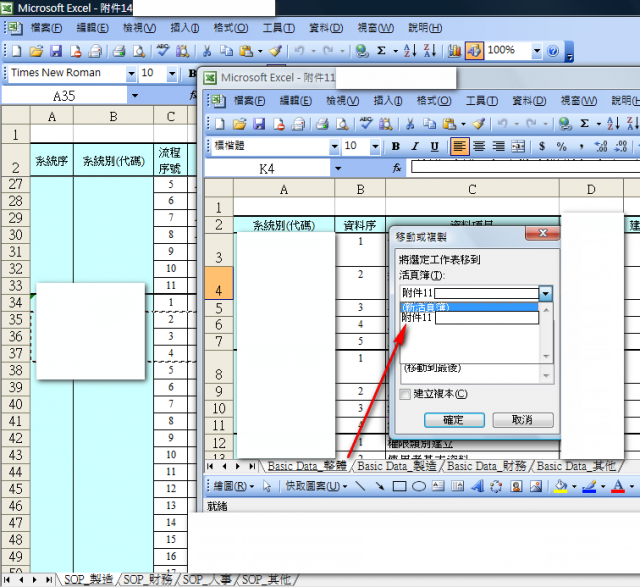Open 繪圖 drawing menu button
Screen dimensions: 640x587
coord(233,486)
